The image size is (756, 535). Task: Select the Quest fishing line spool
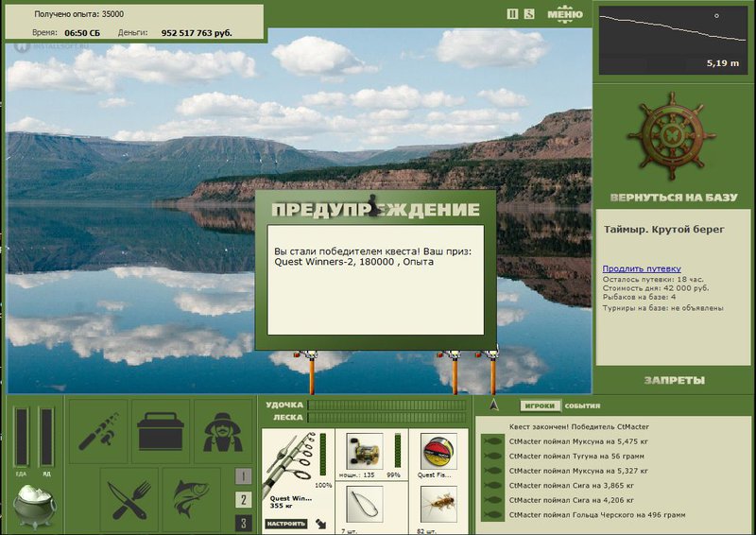(x=438, y=451)
